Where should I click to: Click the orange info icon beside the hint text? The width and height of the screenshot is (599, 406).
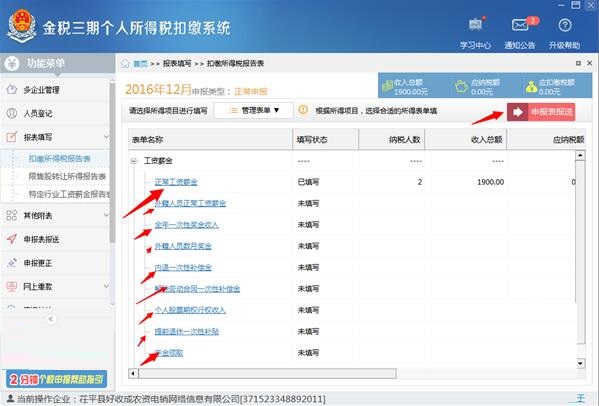coord(303,110)
